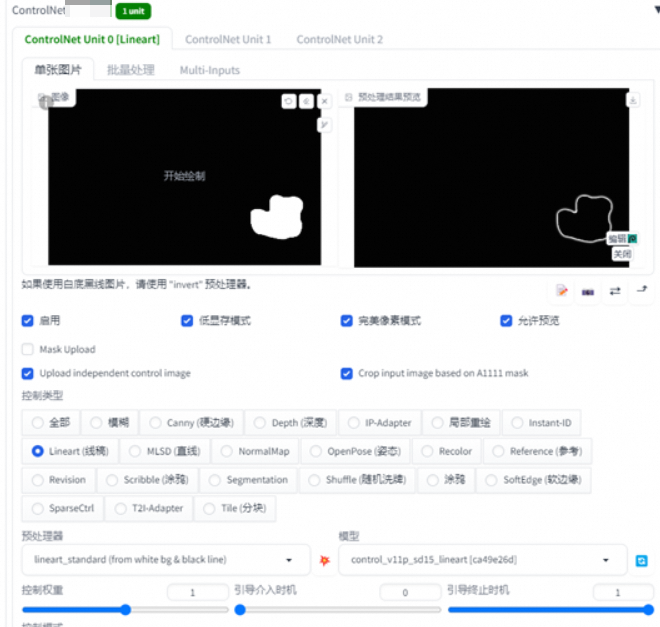Select SparseCtrl control type

pos(63,508)
